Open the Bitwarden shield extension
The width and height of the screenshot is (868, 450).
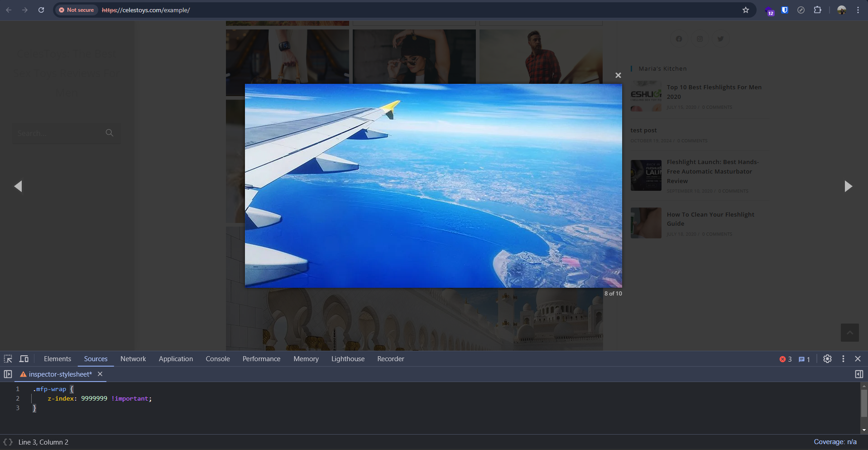(x=785, y=10)
